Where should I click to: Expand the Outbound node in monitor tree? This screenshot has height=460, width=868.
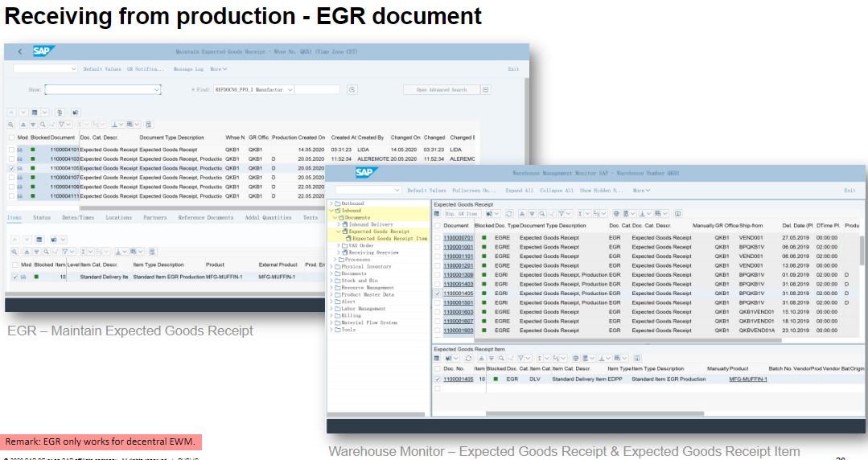coord(332,203)
